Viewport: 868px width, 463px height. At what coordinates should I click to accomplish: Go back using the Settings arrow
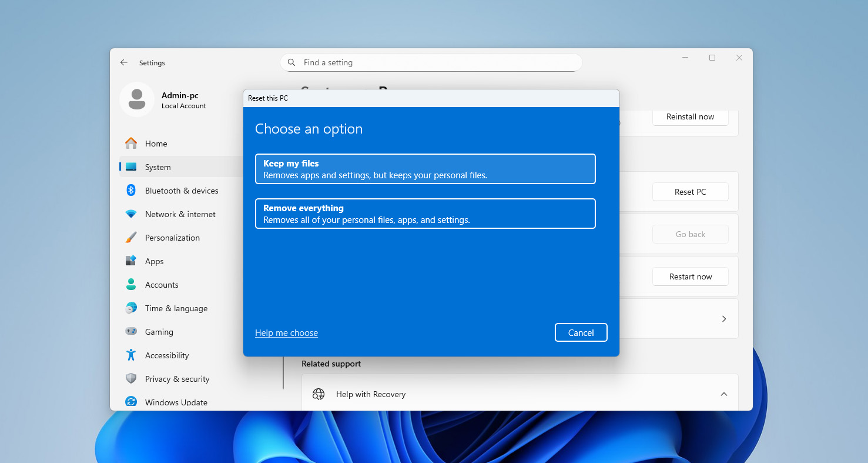[124, 62]
